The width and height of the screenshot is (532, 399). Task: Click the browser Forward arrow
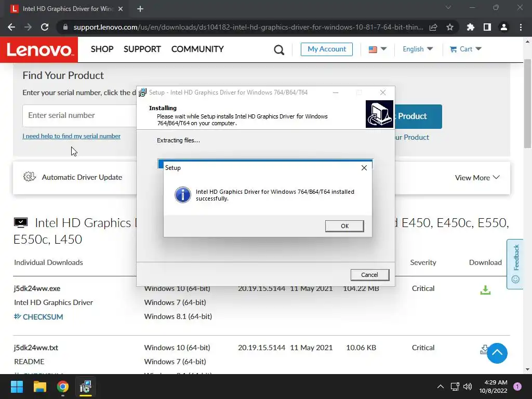[x=28, y=27]
